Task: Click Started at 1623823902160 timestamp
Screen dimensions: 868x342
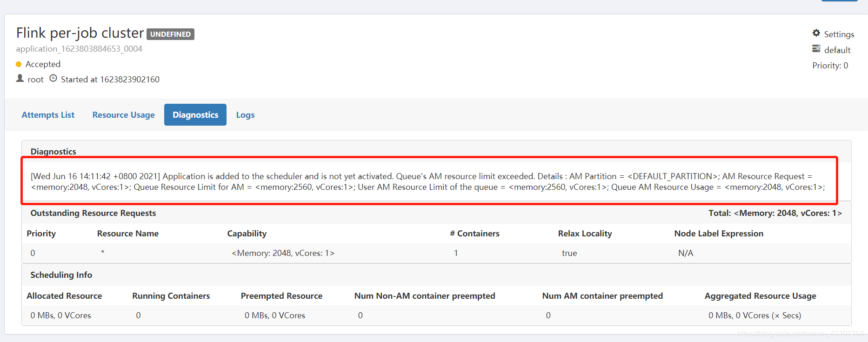Action: [110, 80]
